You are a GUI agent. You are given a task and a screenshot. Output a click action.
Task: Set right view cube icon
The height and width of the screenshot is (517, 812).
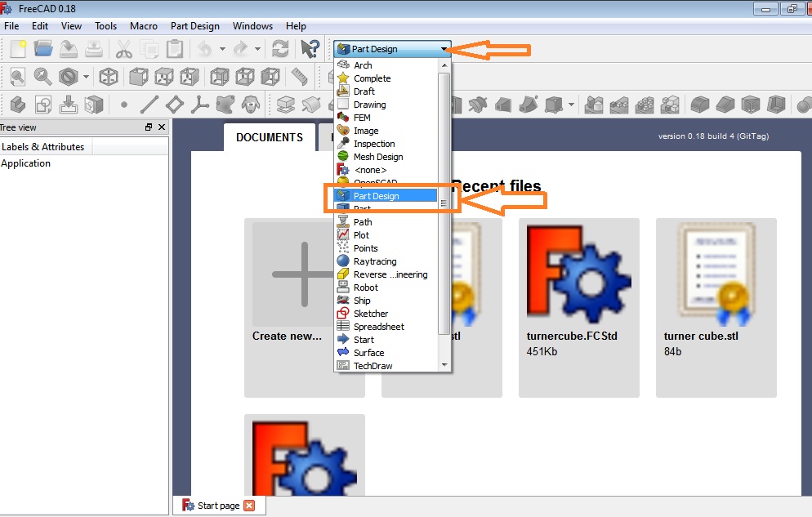tap(189, 77)
